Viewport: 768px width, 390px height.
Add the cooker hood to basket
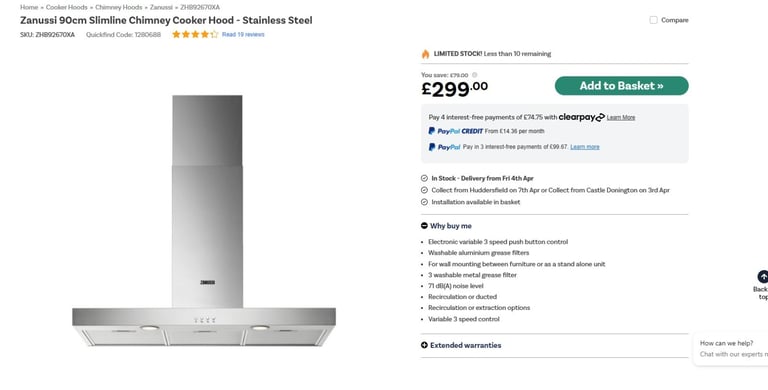tap(622, 86)
